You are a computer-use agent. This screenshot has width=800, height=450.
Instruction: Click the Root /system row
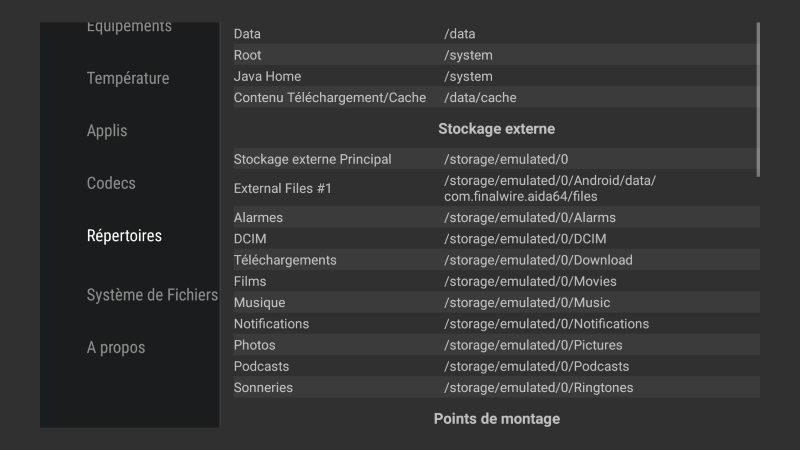(495, 55)
